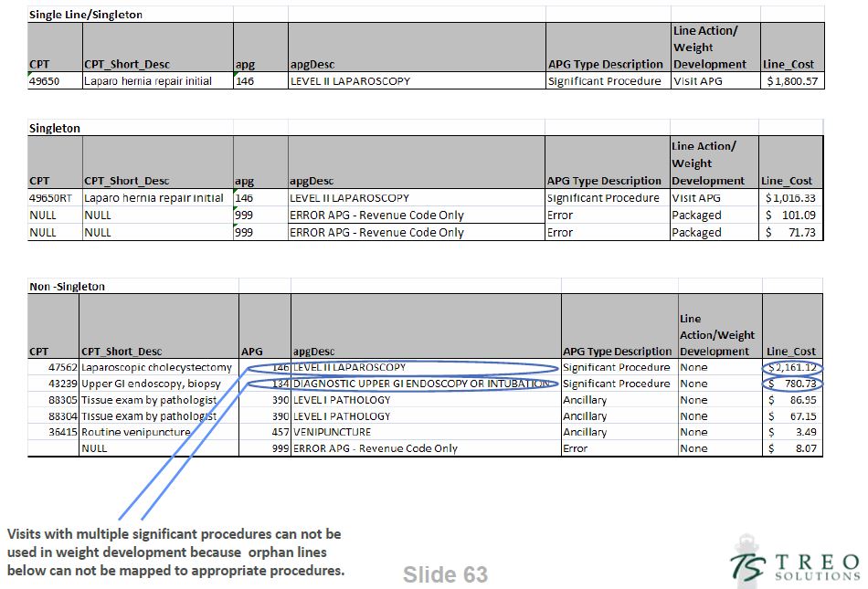The width and height of the screenshot is (868, 589).
Task: Select the $1,800.57 line cost cell
Action: pyautogui.click(x=792, y=81)
